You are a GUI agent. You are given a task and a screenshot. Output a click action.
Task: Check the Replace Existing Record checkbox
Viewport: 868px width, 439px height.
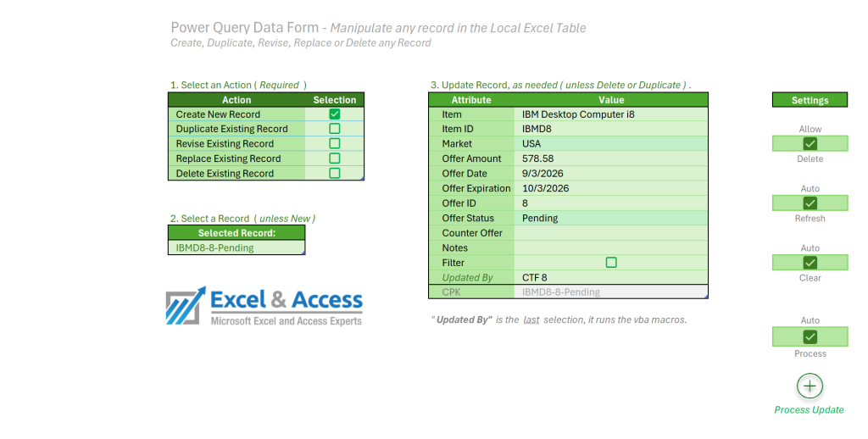coord(334,158)
